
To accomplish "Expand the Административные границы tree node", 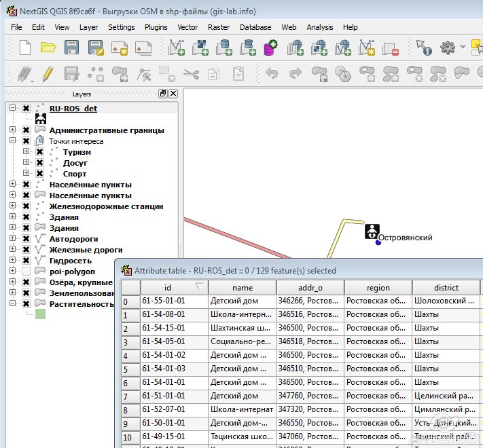I will tap(12, 129).
